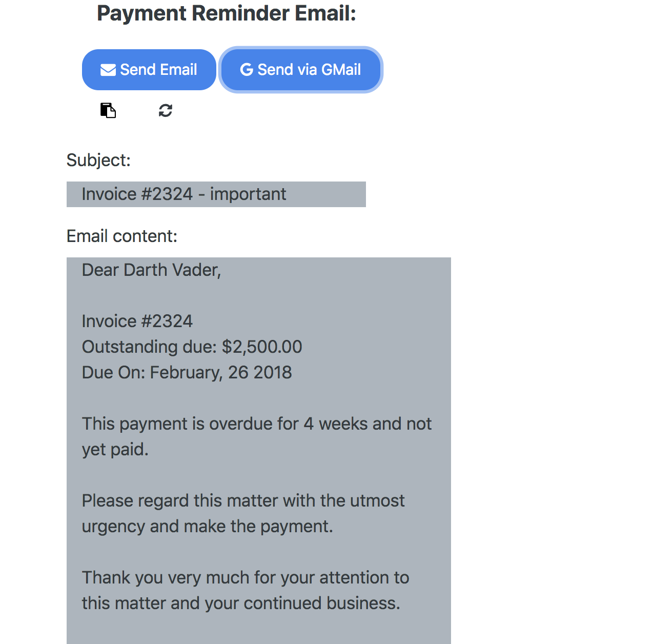This screenshot has width=653, height=644.
Task: Click the Dear Darth Vader greeting line
Action: (x=151, y=270)
